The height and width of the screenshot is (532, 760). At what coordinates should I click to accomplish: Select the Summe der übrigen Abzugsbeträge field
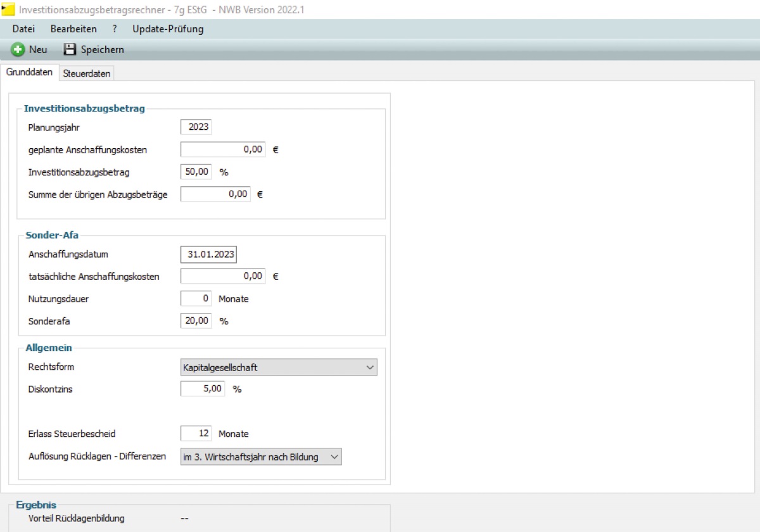(215, 194)
